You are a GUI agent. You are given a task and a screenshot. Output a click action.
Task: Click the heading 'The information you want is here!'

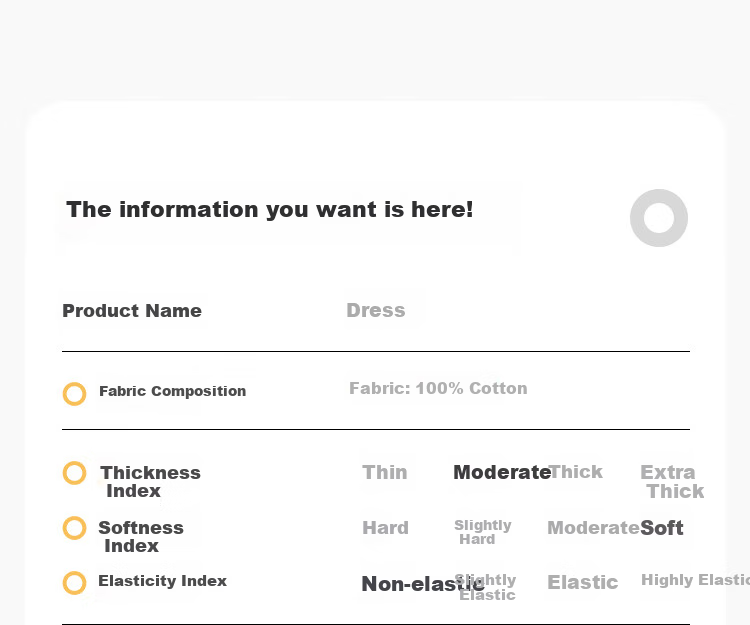click(270, 209)
